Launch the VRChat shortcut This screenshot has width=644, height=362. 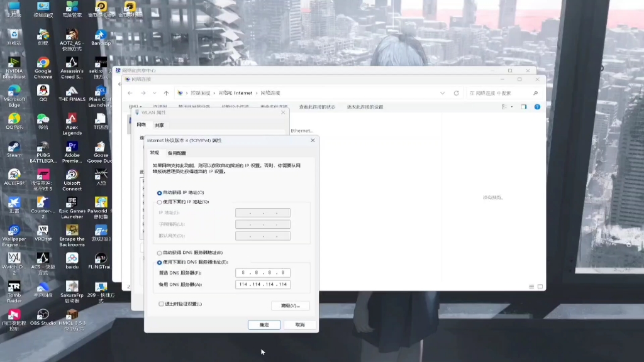tap(43, 234)
